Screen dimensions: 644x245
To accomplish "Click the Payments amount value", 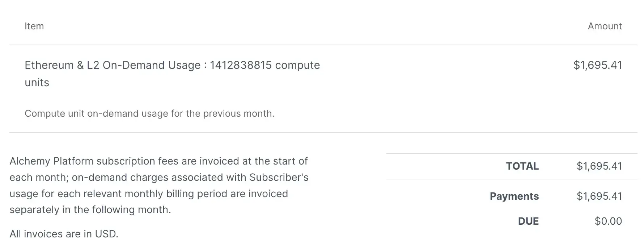I will tap(599, 196).
